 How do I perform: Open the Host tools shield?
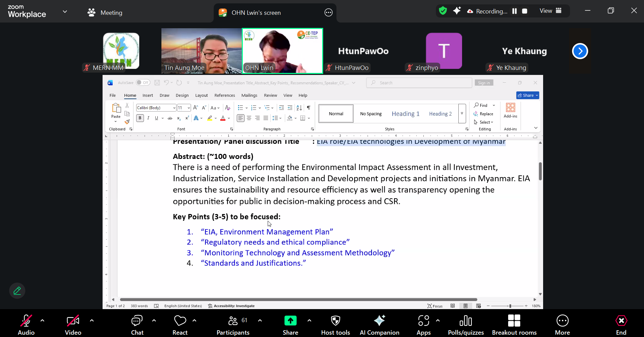pyautogui.click(x=335, y=325)
